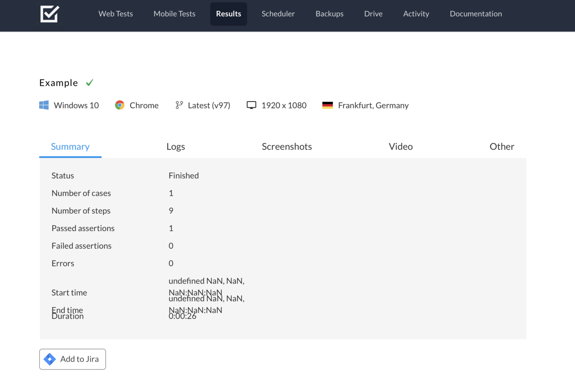Screen dimensions: 575x392
Task: Click the version branch icon beside Latest (v97)
Action: point(180,105)
